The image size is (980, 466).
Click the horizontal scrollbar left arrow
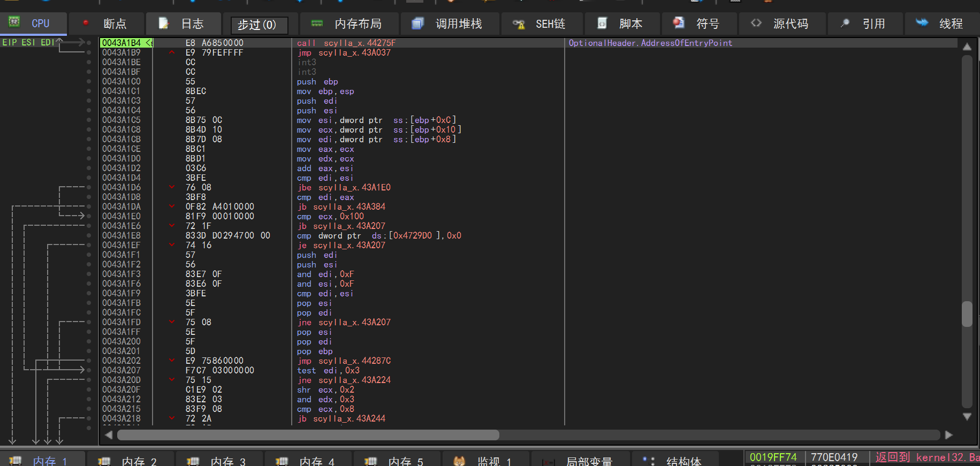pyautogui.click(x=109, y=435)
